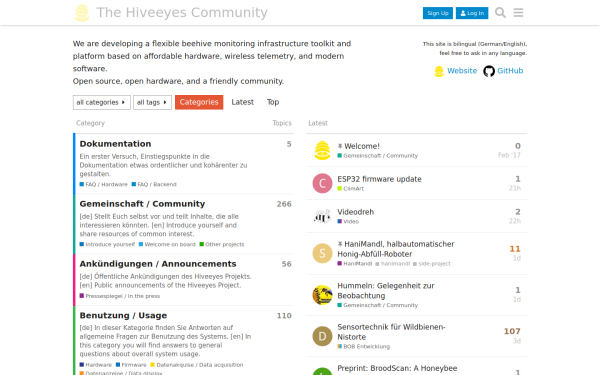Click the HaniMandl category badge
Screen dimensions: 600x375
coord(355,264)
